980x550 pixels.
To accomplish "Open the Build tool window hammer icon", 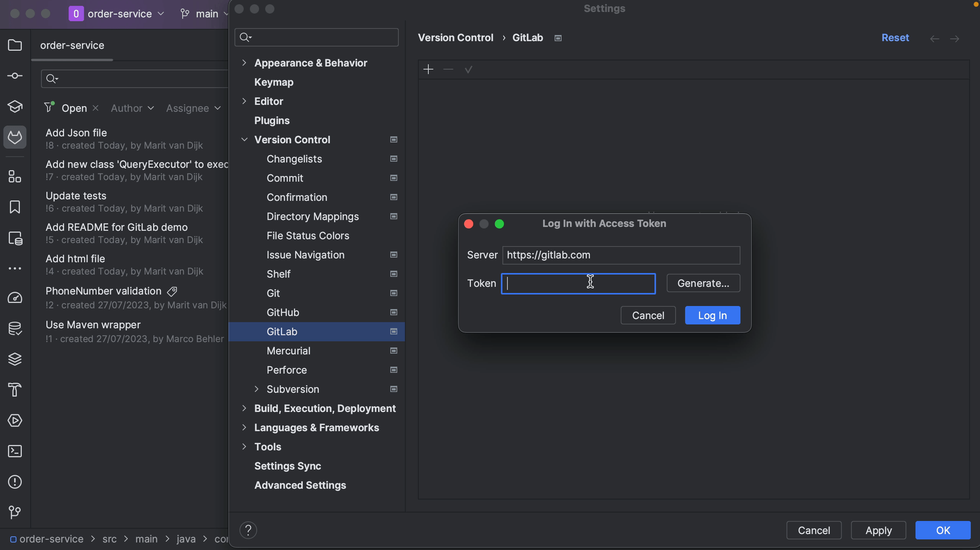I will (x=15, y=390).
